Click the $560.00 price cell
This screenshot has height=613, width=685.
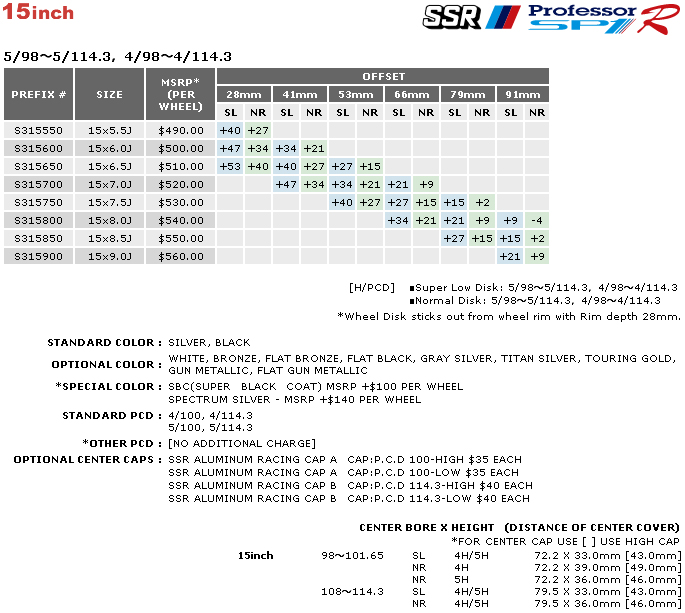180,256
